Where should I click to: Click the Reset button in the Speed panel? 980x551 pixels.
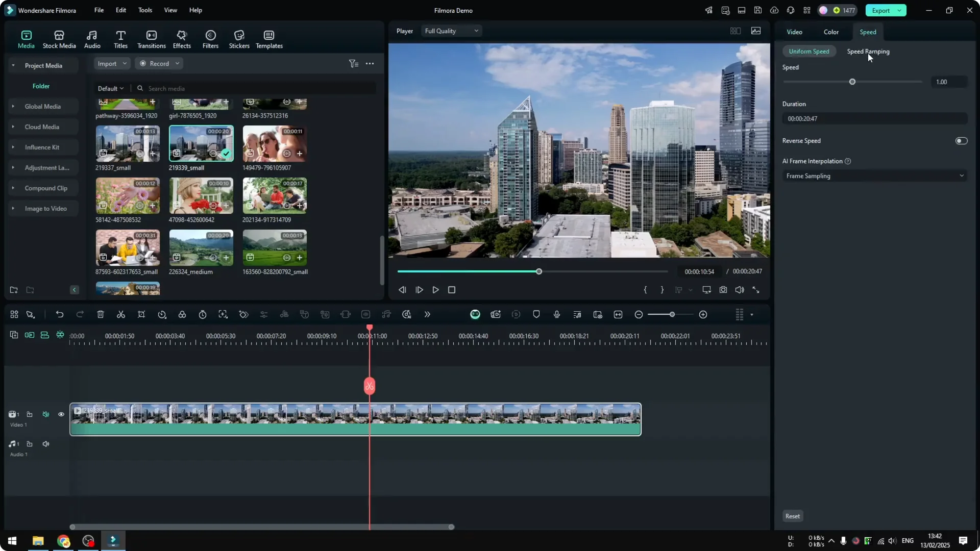pos(792,516)
